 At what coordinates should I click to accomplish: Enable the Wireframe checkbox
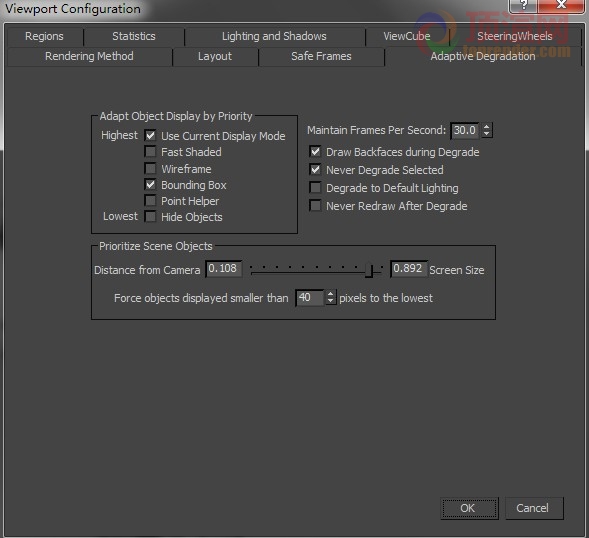tap(150, 168)
